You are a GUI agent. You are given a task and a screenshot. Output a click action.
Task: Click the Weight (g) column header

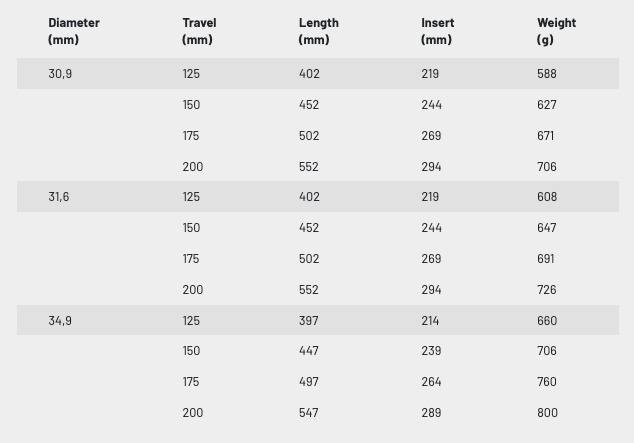pyautogui.click(x=556, y=31)
